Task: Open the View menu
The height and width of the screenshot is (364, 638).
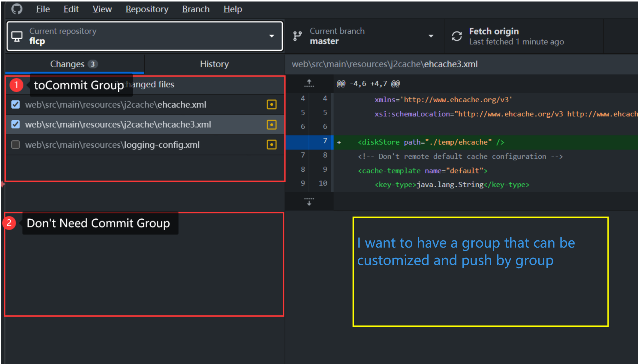Action: 102,9
